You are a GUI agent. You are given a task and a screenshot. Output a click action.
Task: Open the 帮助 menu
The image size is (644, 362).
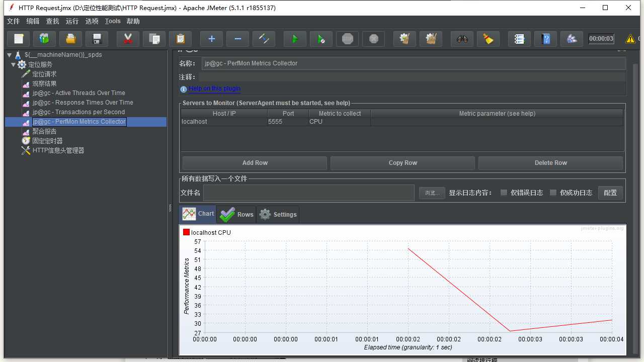[133, 21]
